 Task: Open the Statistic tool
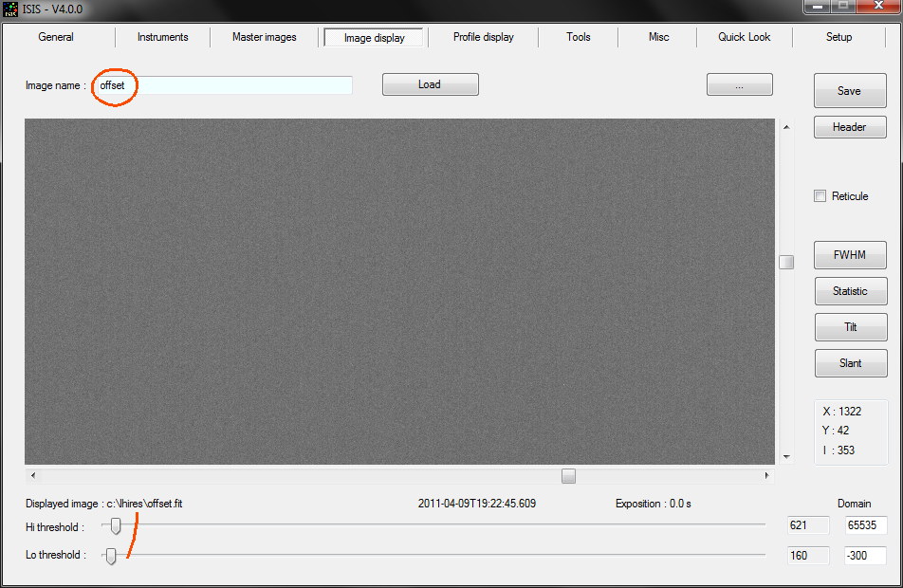(850, 291)
